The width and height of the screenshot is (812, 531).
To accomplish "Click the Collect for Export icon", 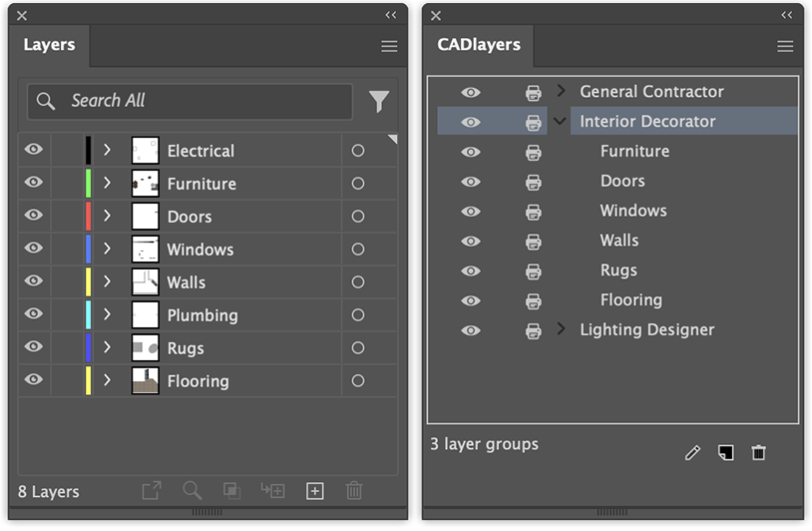I will (x=151, y=490).
